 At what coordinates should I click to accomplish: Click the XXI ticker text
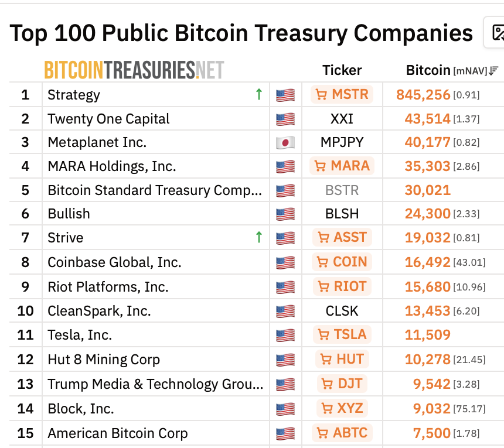point(342,119)
